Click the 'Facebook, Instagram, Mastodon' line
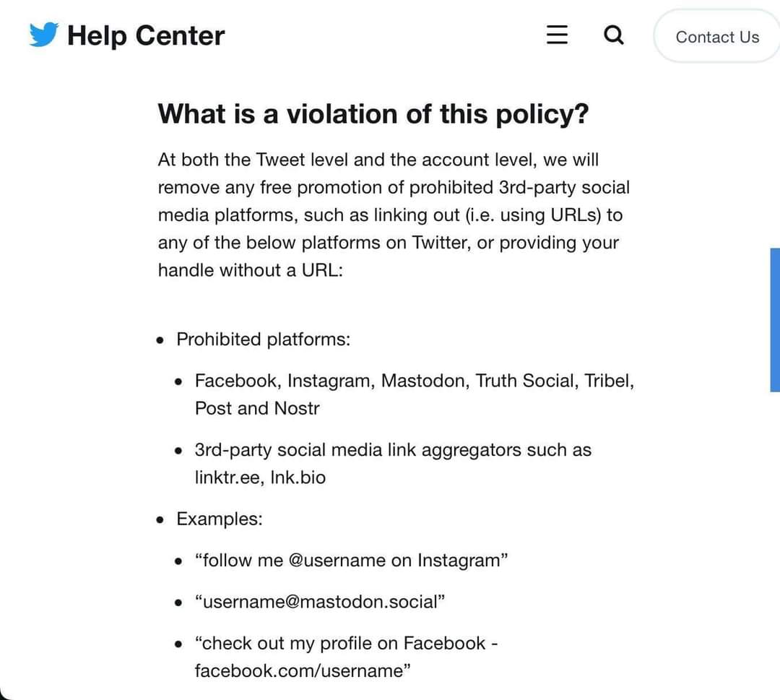This screenshot has height=700, width=780. point(415,381)
